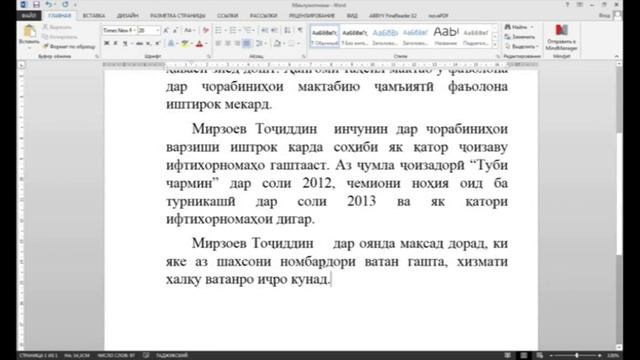Click the multilevel list icon
The image size is (640, 360).
point(247,31)
